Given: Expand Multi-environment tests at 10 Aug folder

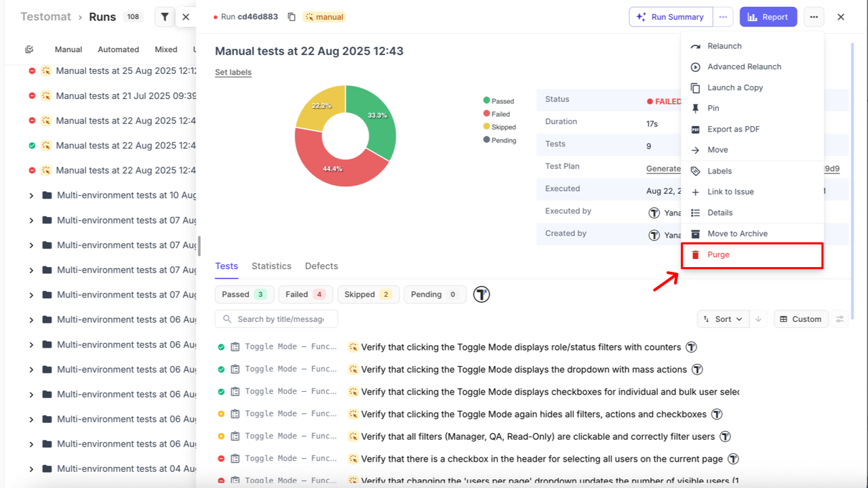Looking at the screenshot, I should (31, 196).
